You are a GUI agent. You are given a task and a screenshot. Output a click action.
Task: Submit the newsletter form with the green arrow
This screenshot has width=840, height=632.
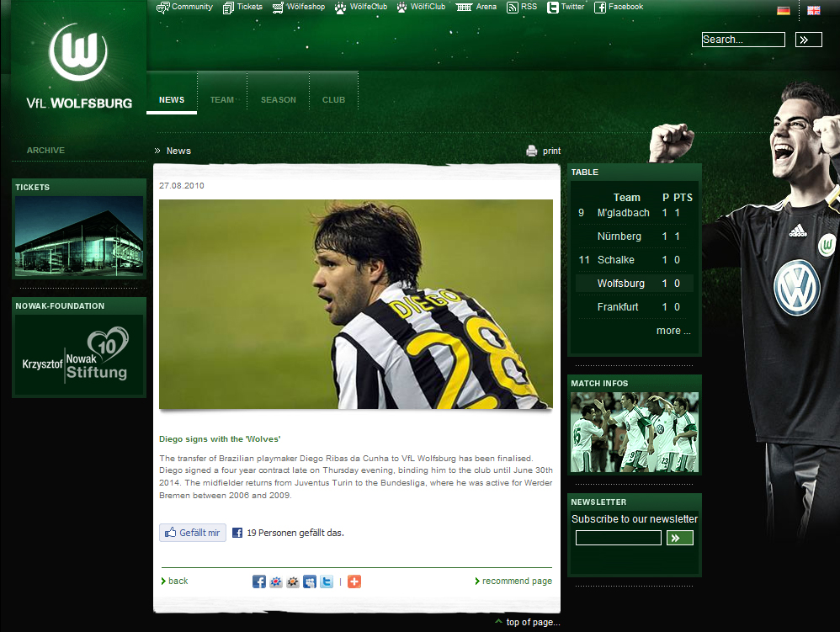(x=680, y=538)
